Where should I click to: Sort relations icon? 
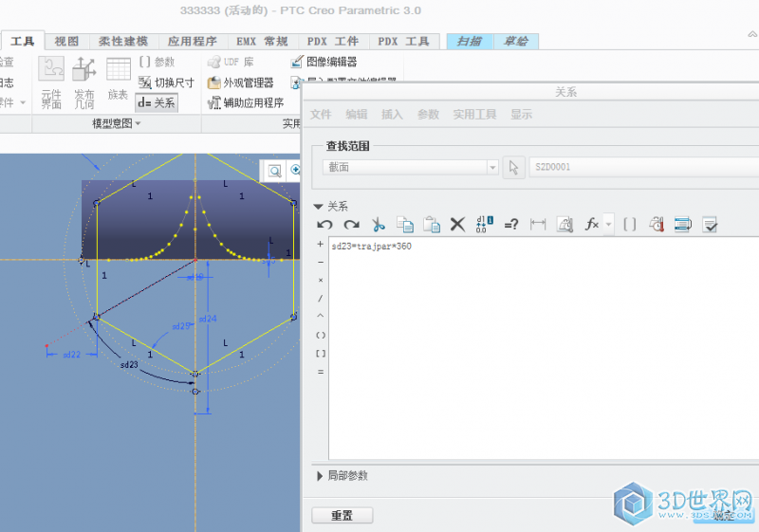pyautogui.click(x=683, y=225)
